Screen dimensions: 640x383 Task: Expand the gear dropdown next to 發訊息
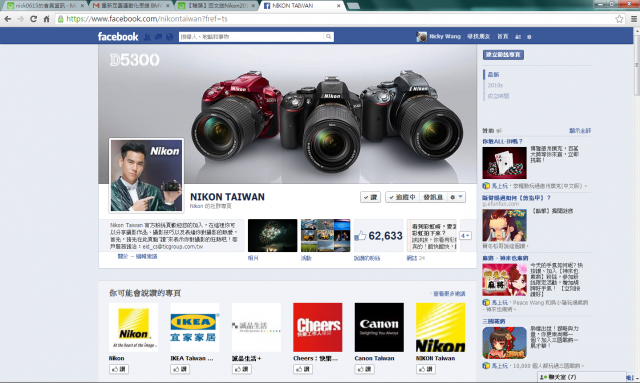pos(456,197)
